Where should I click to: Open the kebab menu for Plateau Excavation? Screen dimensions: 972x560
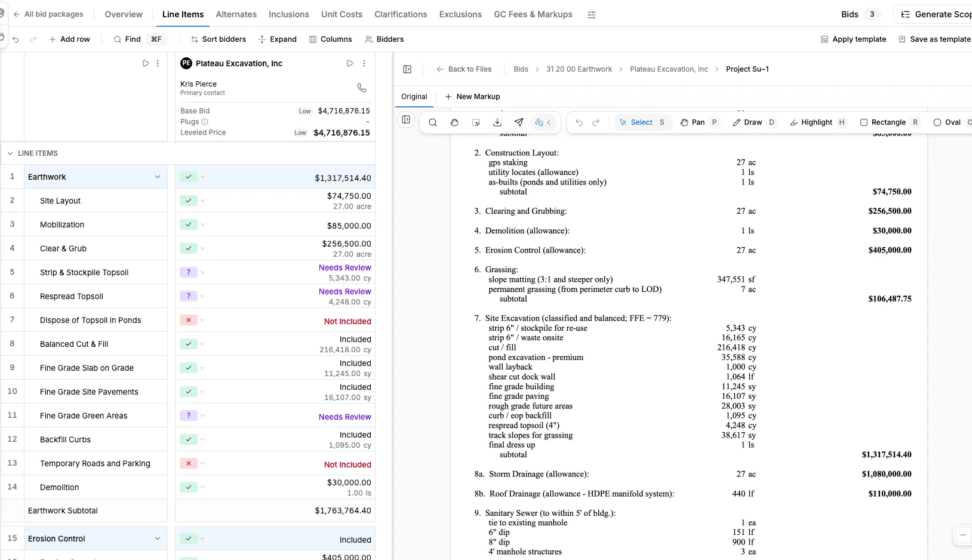tap(364, 63)
